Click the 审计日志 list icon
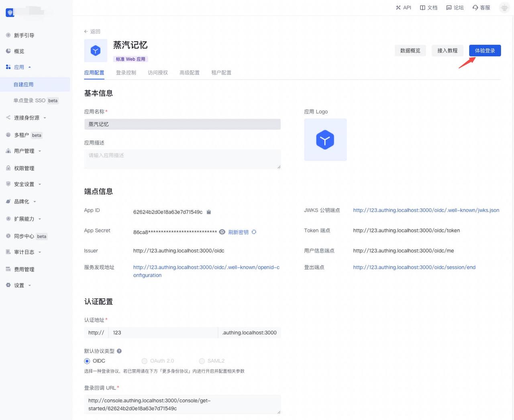The height and width of the screenshot is (420, 514). [x=8, y=252]
